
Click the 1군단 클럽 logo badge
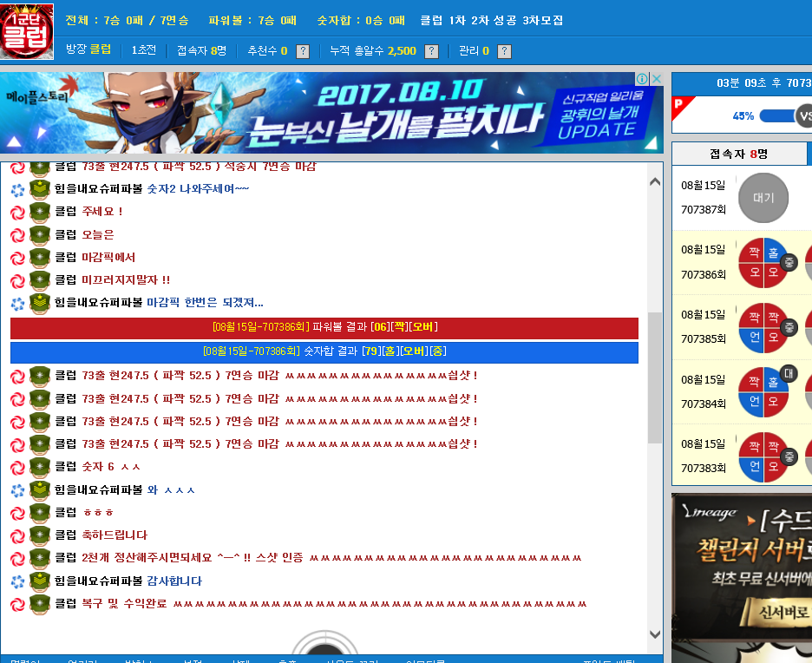[x=26, y=31]
